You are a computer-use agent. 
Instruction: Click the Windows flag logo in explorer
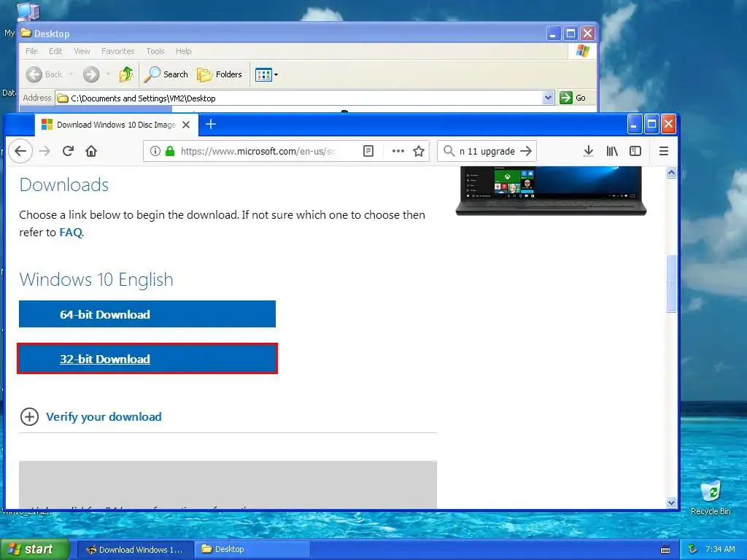582,51
